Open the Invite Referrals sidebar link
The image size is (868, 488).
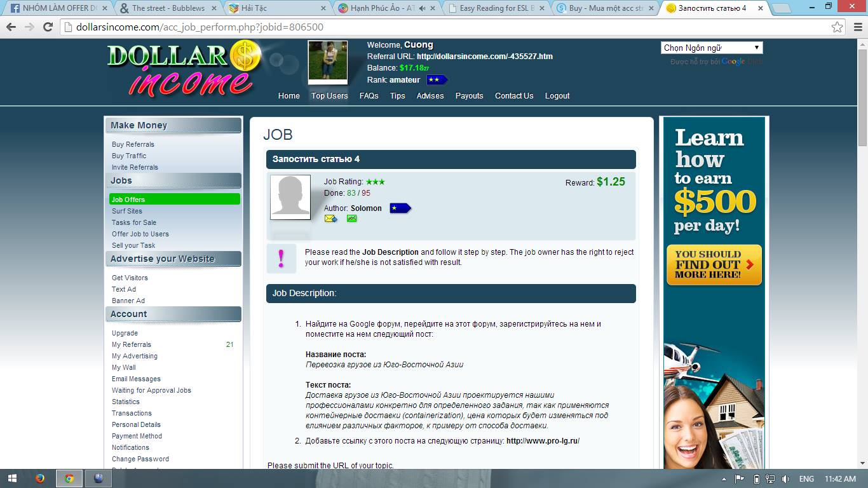(135, 167)
